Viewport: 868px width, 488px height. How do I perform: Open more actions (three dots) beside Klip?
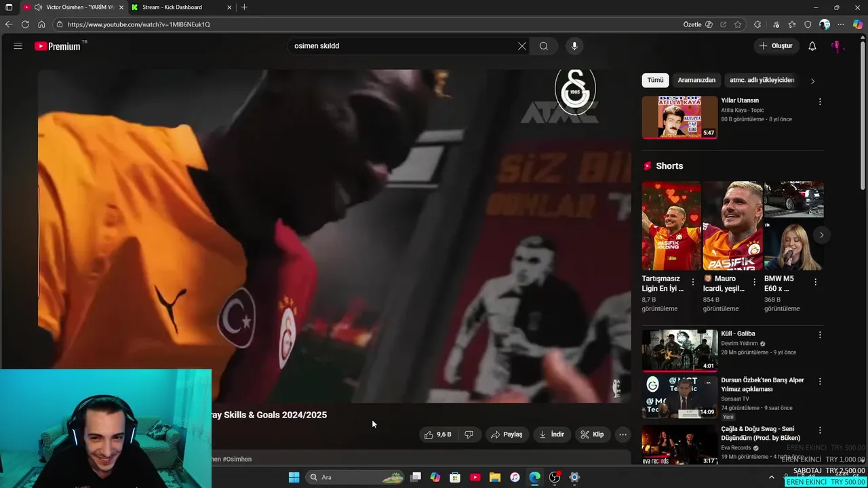coord(623,434)
